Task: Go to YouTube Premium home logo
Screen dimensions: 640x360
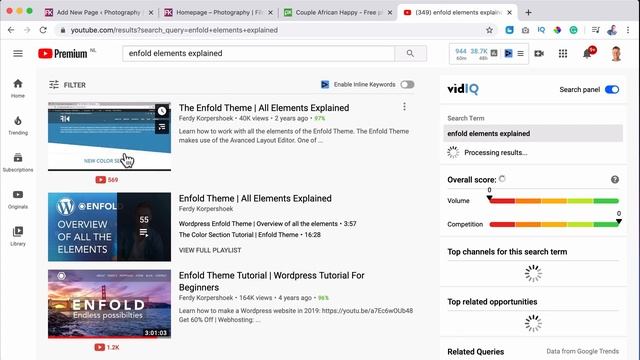Action: 62,53
